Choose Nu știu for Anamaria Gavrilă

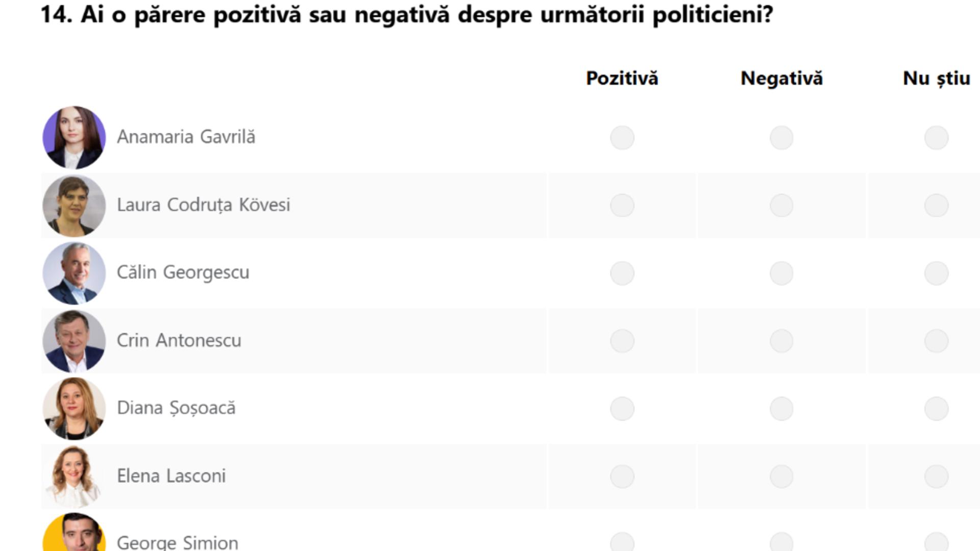[937, 137]
